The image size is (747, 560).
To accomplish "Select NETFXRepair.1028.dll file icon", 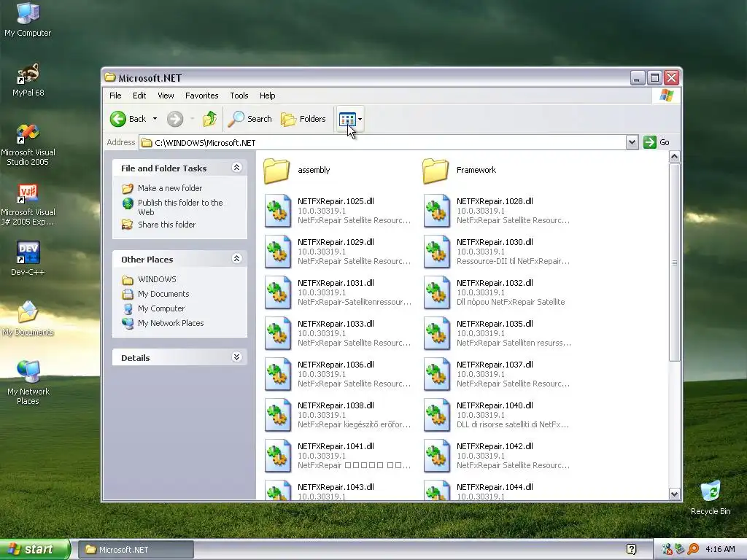I will tap(436, 211).
